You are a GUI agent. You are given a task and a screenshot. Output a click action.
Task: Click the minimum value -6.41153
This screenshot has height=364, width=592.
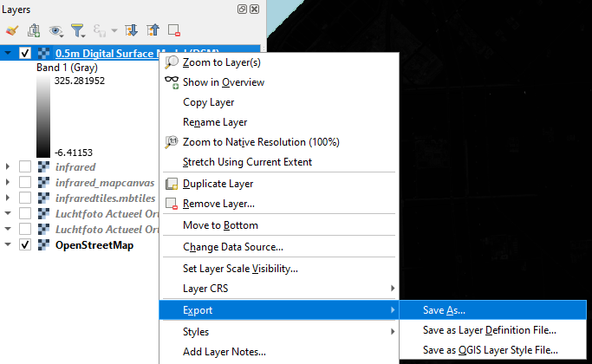point(74,153)
